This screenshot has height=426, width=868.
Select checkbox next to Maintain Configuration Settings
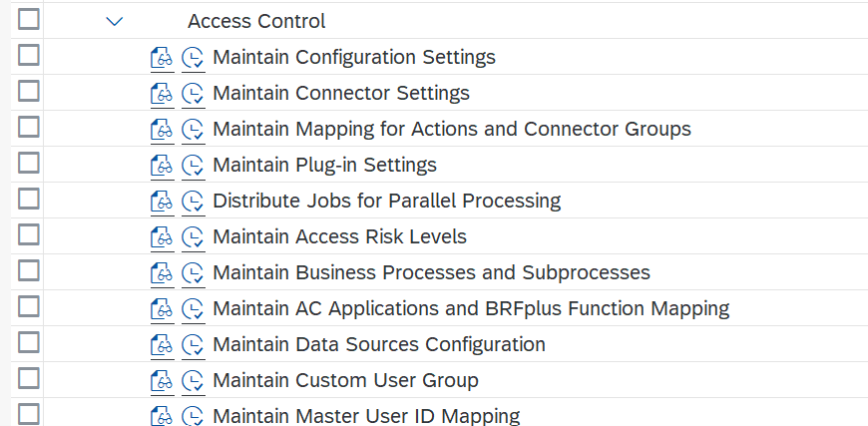(29, 55)
